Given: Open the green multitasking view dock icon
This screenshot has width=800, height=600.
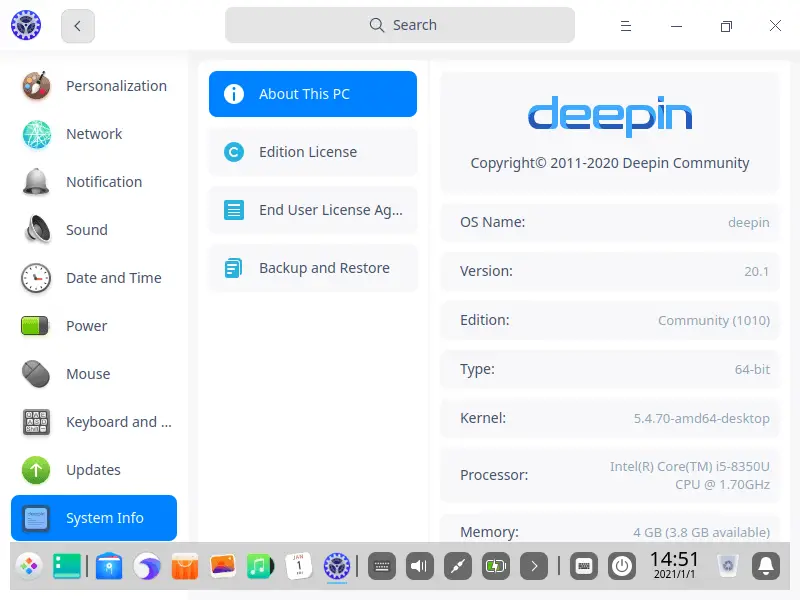Looking at the screenshot, I should 67,566.
